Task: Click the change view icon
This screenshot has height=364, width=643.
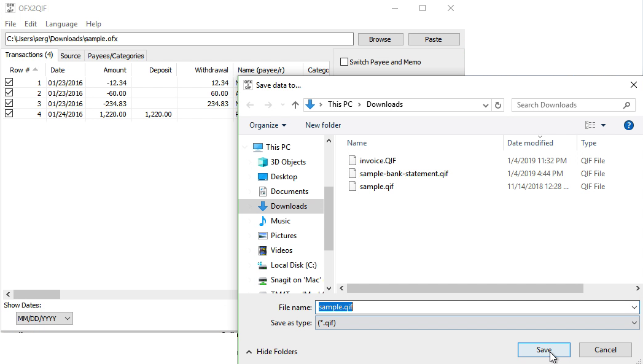Action: click(590, 125)
